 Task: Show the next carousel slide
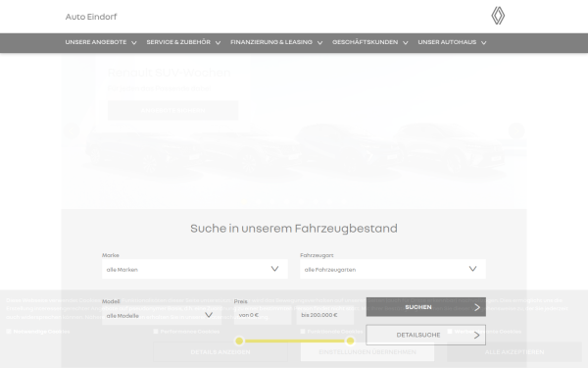pyautogui.click(x=516, y=131)
